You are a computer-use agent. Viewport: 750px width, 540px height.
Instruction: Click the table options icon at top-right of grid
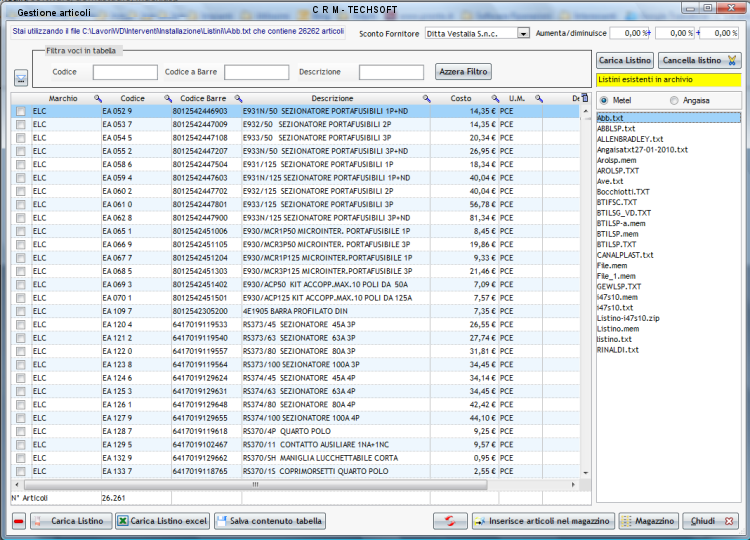585,98
